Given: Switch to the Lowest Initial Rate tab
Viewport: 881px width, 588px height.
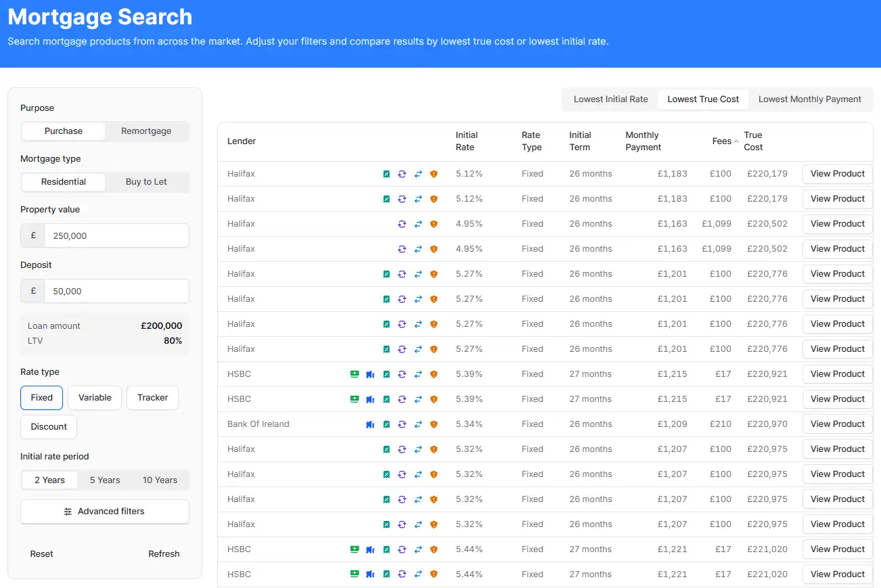Looking at the screenshot, I should 611,99.
